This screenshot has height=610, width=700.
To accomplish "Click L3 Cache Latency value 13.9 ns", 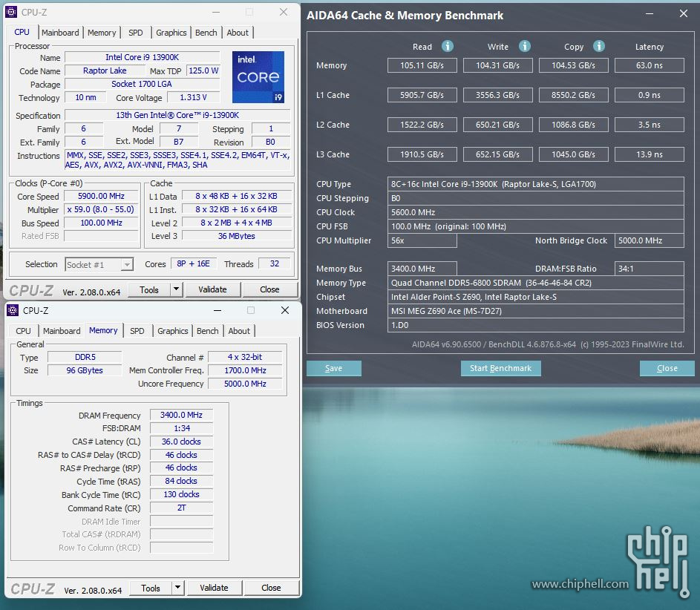I will tap(649, 154).
